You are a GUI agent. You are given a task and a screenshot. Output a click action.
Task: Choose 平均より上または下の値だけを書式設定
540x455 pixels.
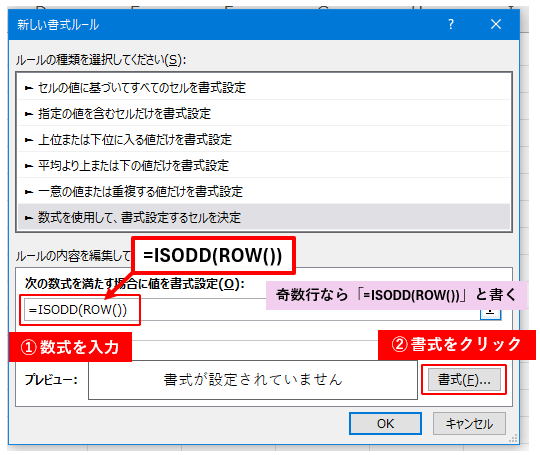[264, 165]
